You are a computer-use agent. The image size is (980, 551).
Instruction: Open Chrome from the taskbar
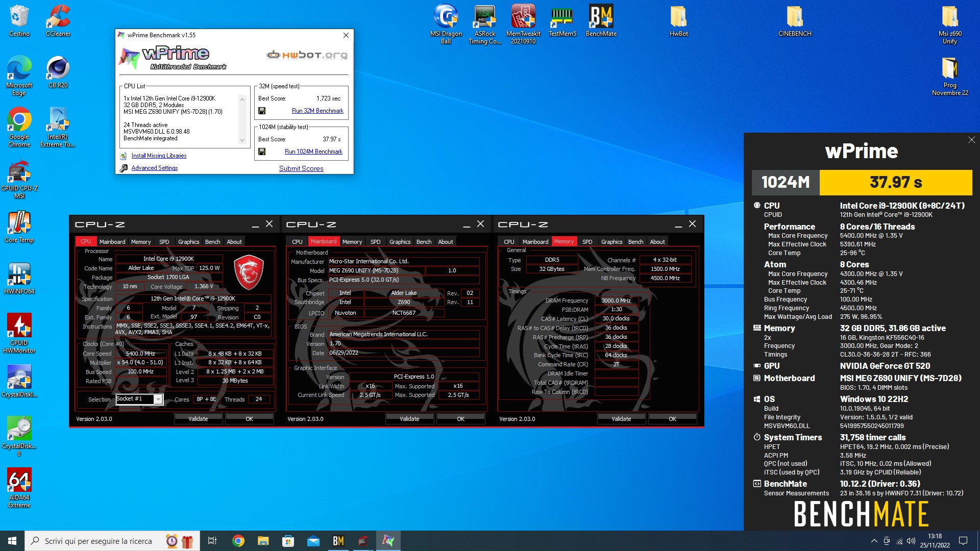click(238, 541)
